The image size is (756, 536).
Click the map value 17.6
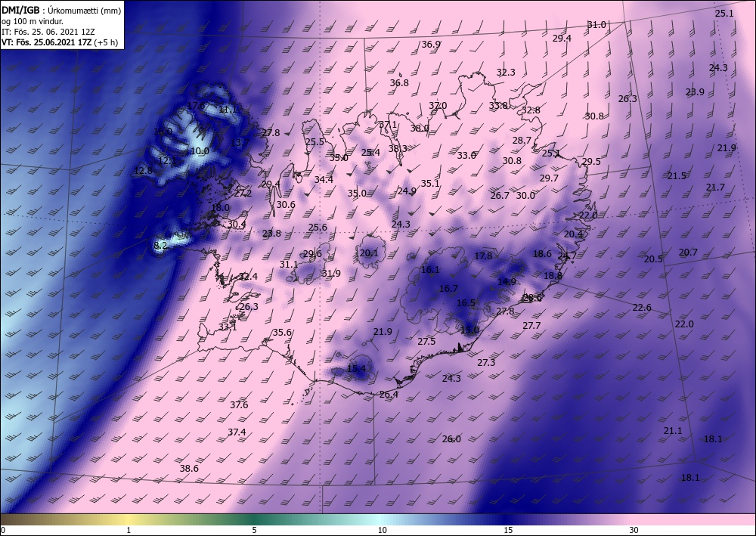coord(196,106)
